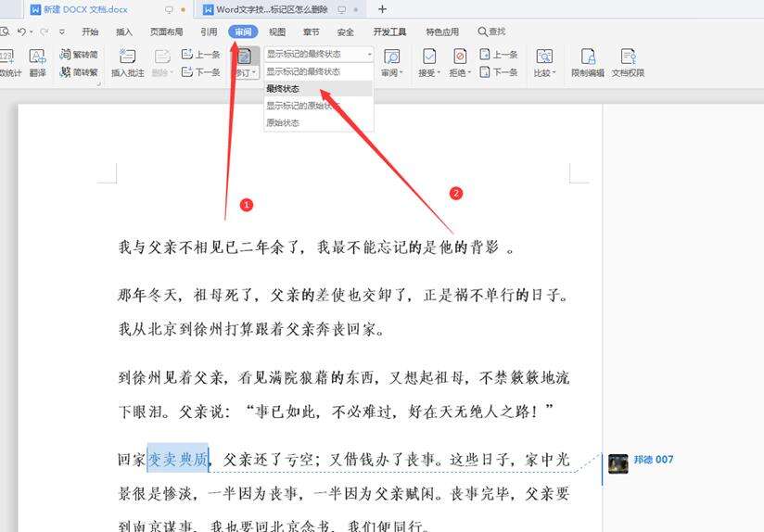Open the 审阅 ribbon tab

coord(243,32)
